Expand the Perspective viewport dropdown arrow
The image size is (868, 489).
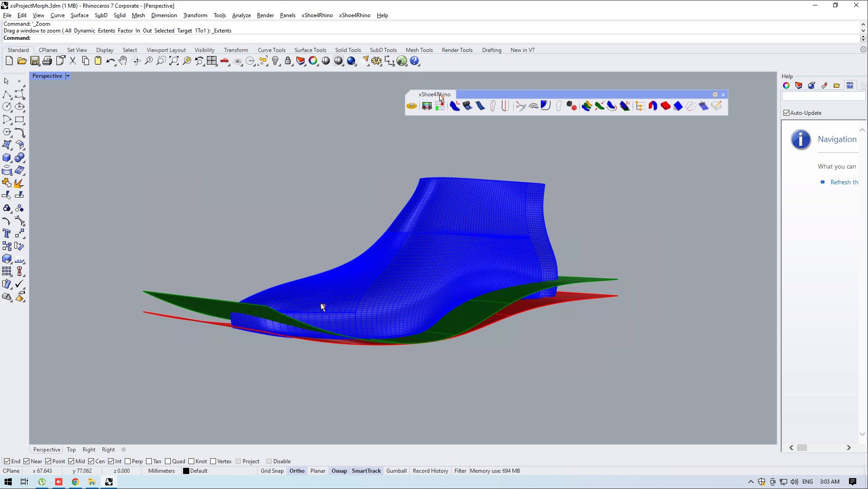coord(68,76)
